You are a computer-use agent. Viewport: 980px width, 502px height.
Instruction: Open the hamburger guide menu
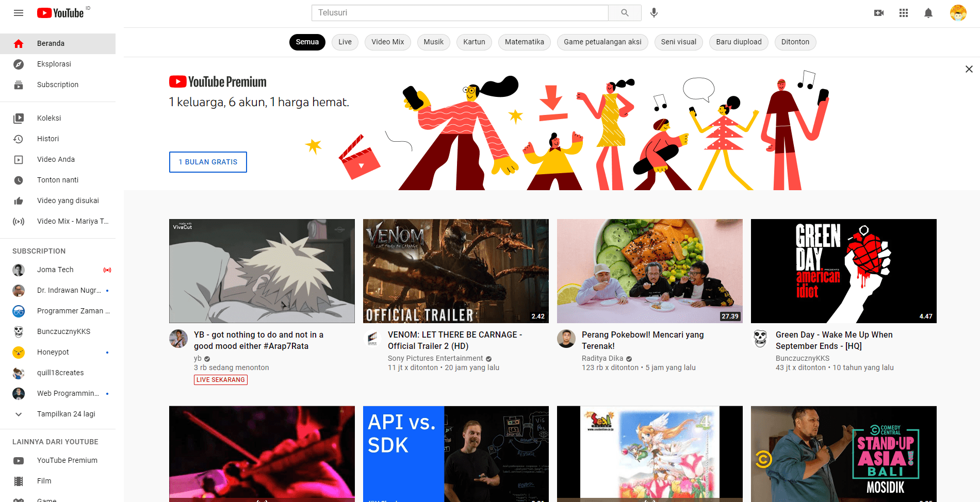tap(19, 13)
